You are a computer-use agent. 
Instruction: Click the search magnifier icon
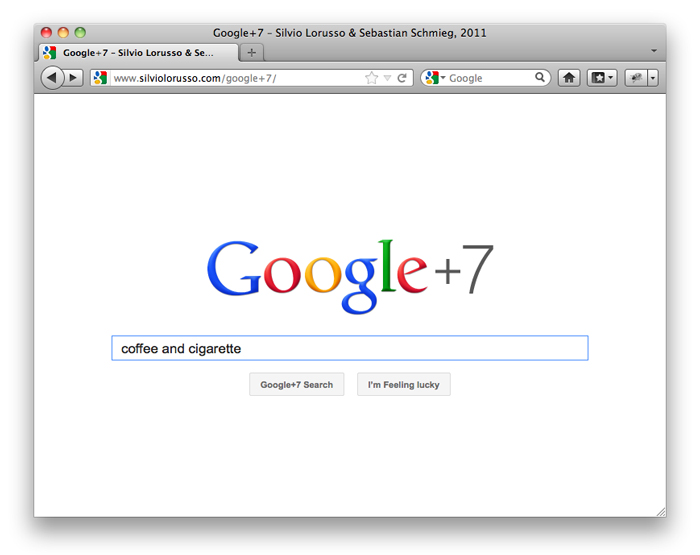(540, 78)
